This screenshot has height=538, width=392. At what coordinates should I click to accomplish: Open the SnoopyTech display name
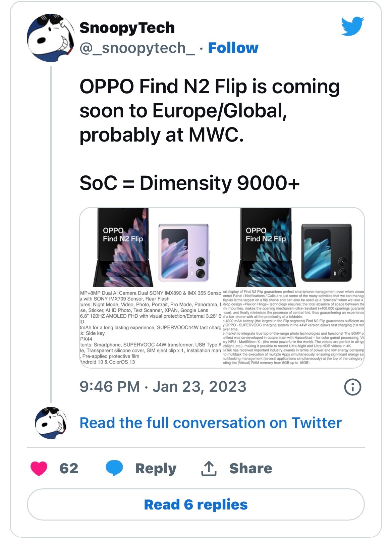(127, 28)
